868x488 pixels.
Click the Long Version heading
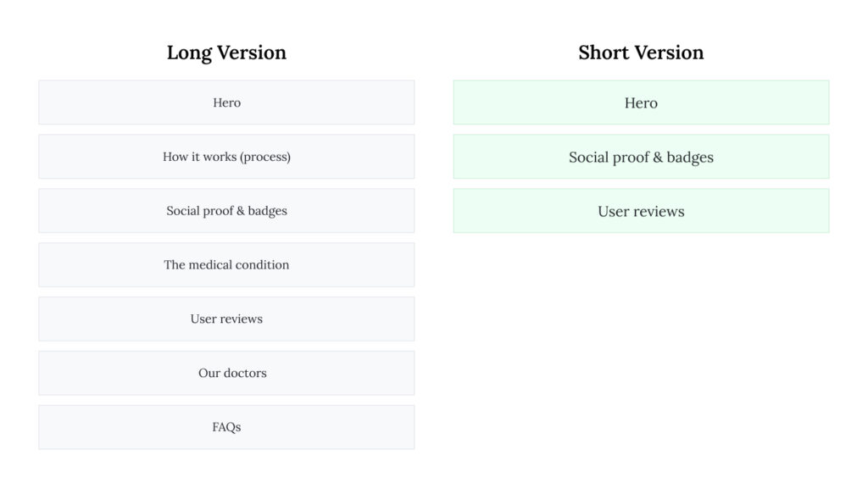pos(226,53)
